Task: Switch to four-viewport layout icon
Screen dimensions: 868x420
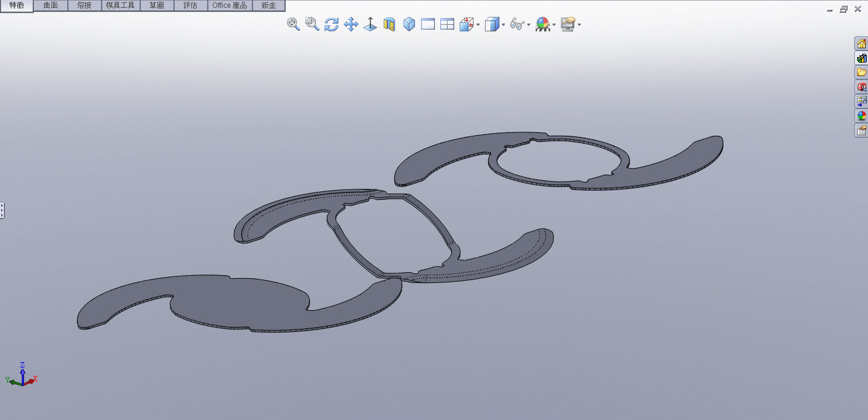Action: (x=447, y=24)
